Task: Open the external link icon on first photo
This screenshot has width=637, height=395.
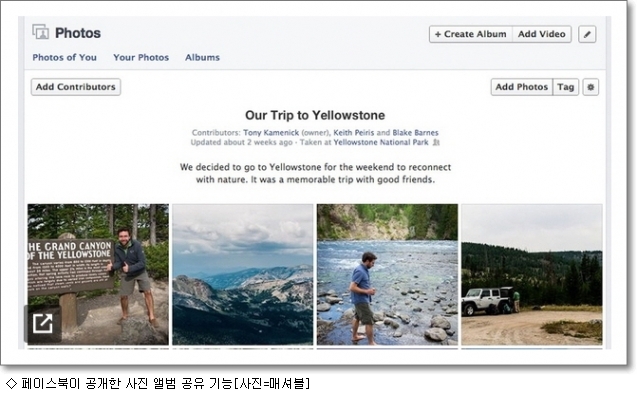Action: point(43,323)
